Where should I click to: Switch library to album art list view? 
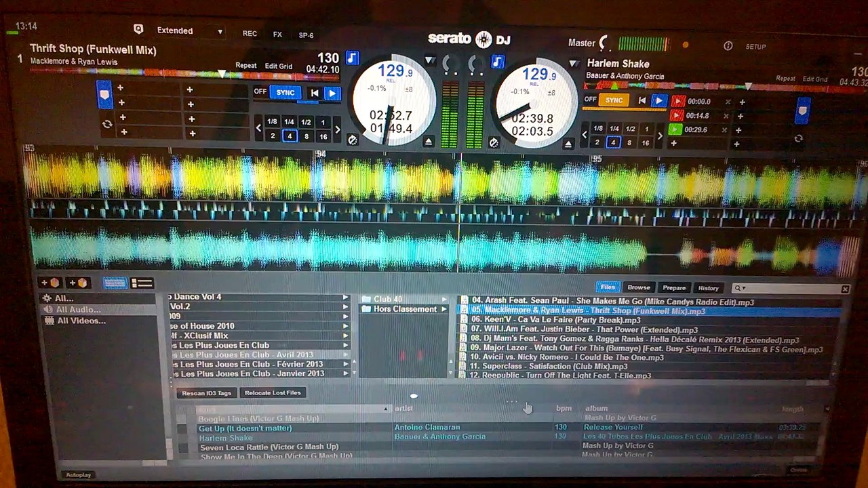(x=142, y=283)
